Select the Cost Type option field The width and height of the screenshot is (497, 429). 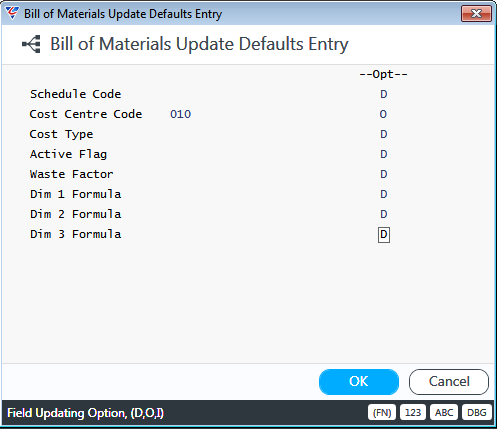(x=384, y=134)
